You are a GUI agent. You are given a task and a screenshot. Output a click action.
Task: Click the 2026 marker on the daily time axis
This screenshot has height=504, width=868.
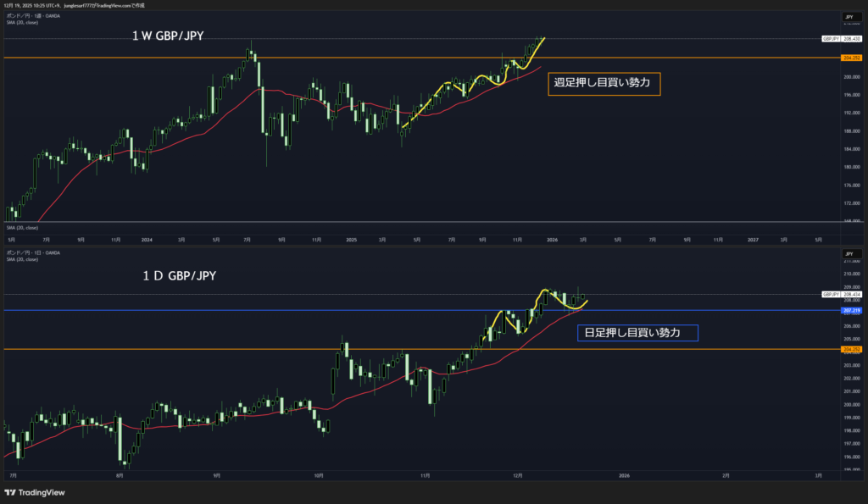point(624,477)
